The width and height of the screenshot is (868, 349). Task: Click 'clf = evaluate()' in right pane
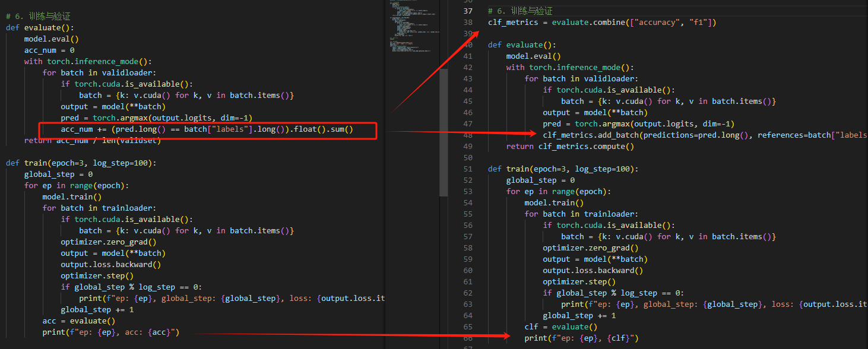pos(561,327)
